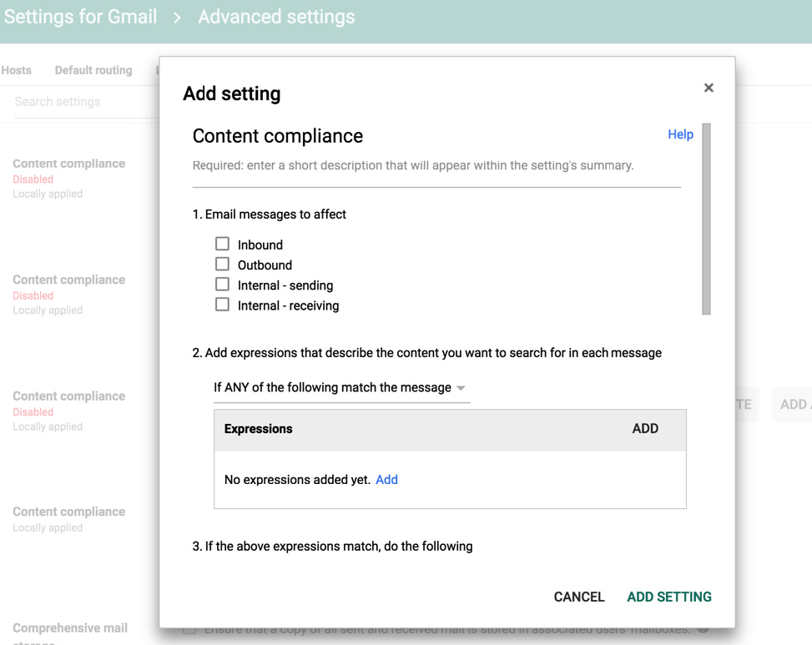Enable the Inbound checkbox
812x645 pixels.
click(222, 244)
